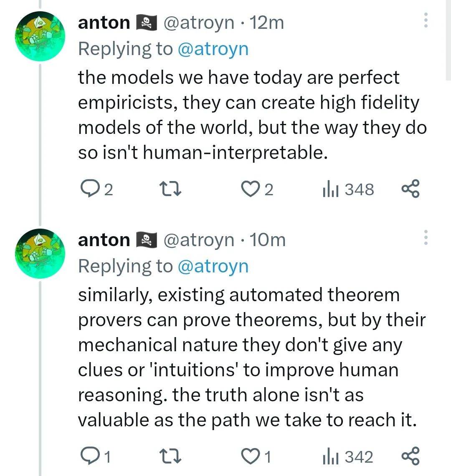Screen dimensions: 451x476
Task: Open the 10m timestamp permalink
Action: (267, 239)
